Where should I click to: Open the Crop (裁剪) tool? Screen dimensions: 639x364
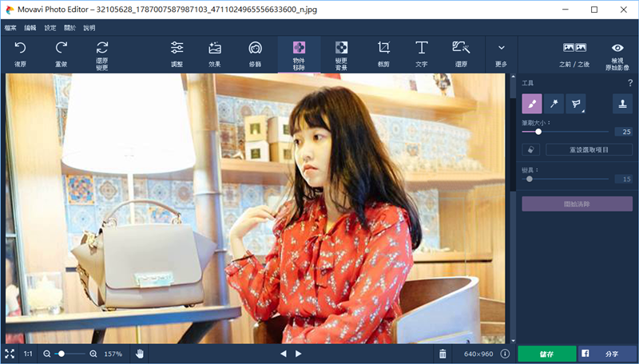(383, 53)
